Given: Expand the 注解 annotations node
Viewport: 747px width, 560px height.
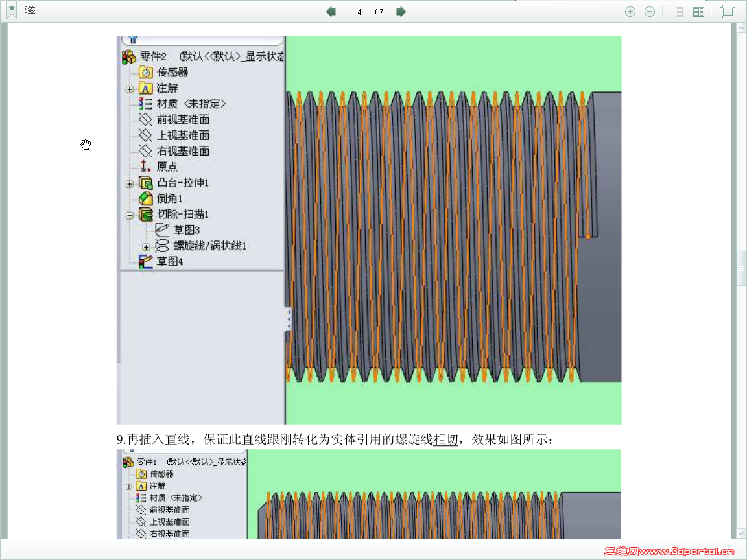Looking at the screenshot, I should click(x=129, y=88).
